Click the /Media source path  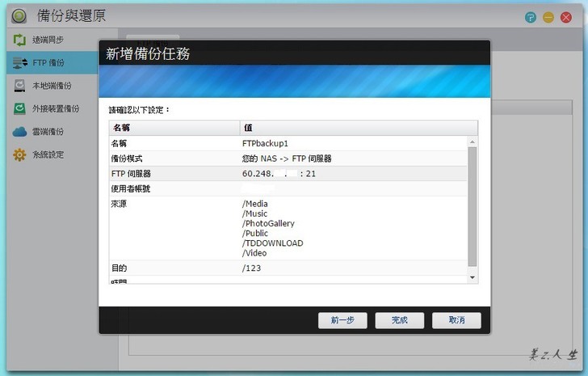pos(255,204)
